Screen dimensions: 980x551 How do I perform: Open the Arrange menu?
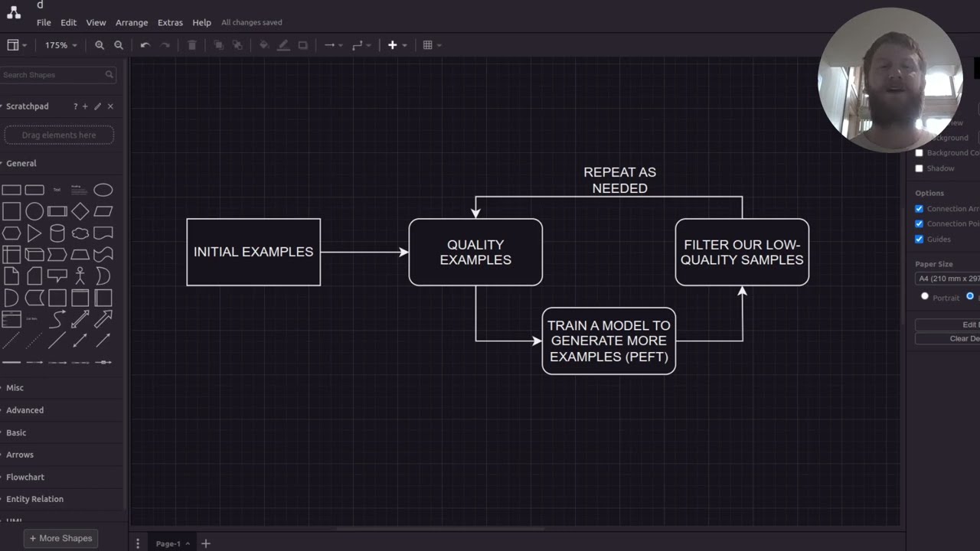[x=132, y=23]
